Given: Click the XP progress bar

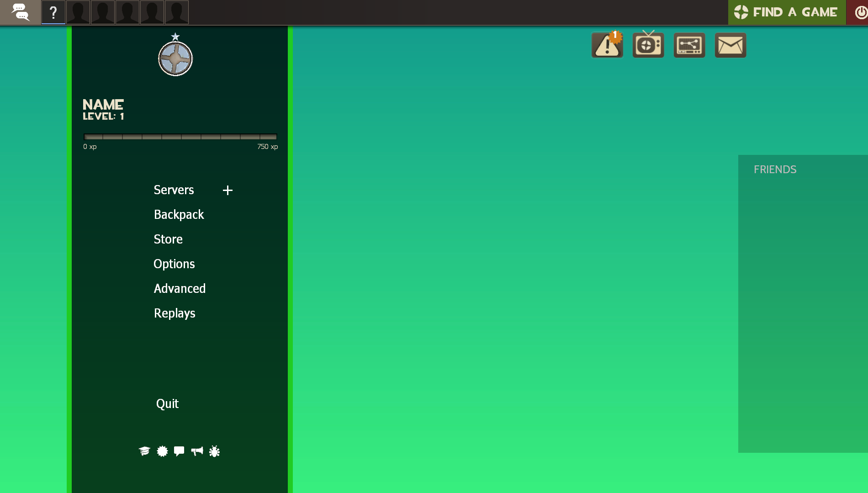Looking at the screenshot, I should [x=180, y=137].
